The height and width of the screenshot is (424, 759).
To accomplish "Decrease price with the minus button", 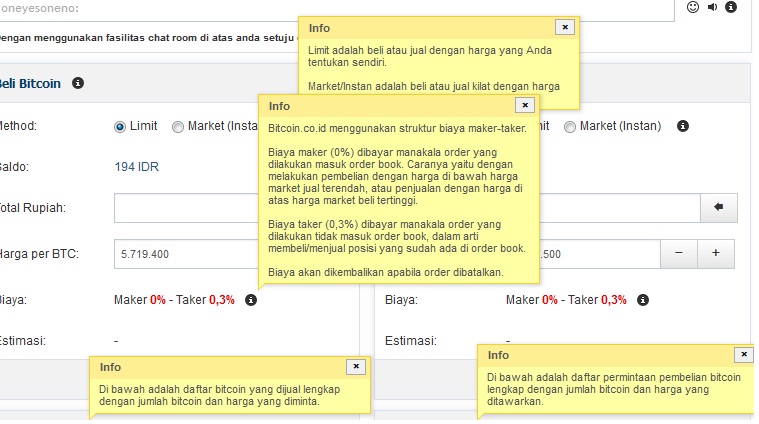I will pyautogui.click(x=679, y=254).
